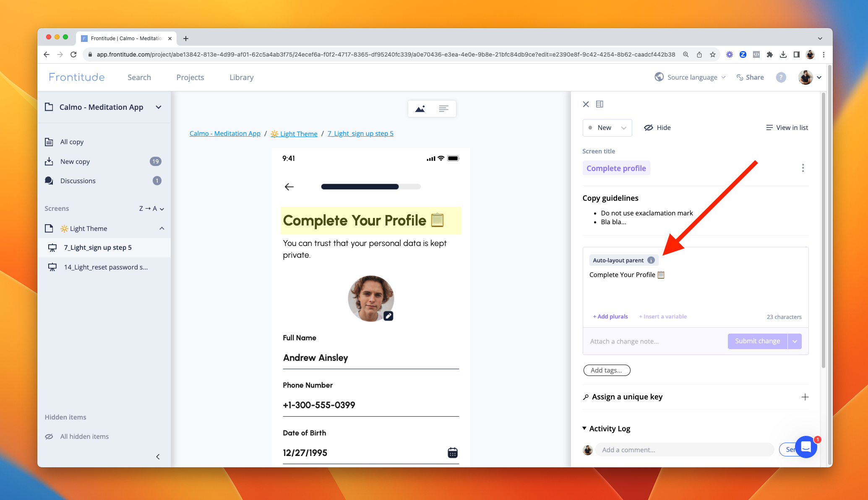The width and height of the screenshot is (868, 500).
Task: Click the edit pencil on profile photo
Action: 388,316
